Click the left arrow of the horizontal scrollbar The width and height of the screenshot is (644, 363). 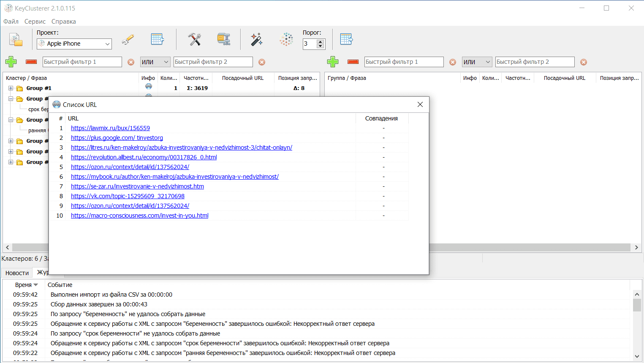pos(7,247)
